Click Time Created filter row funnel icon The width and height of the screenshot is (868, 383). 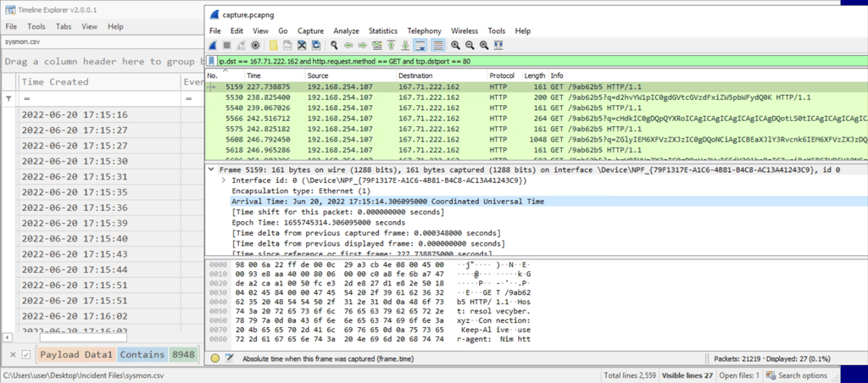[8, 98]
